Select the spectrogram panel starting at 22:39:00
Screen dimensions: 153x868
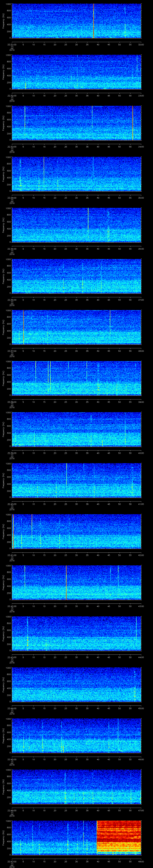[76, 429]
